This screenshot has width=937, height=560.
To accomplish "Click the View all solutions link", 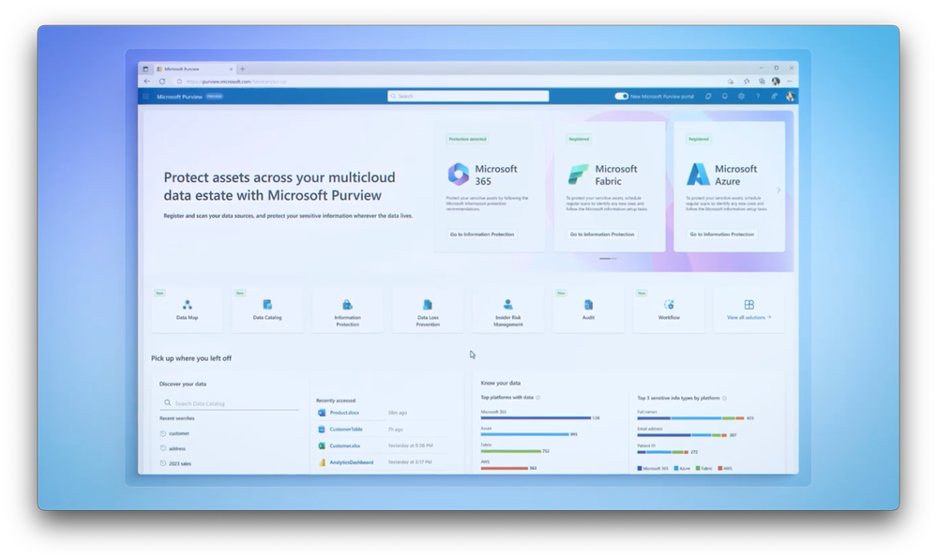I will (748, 317).
